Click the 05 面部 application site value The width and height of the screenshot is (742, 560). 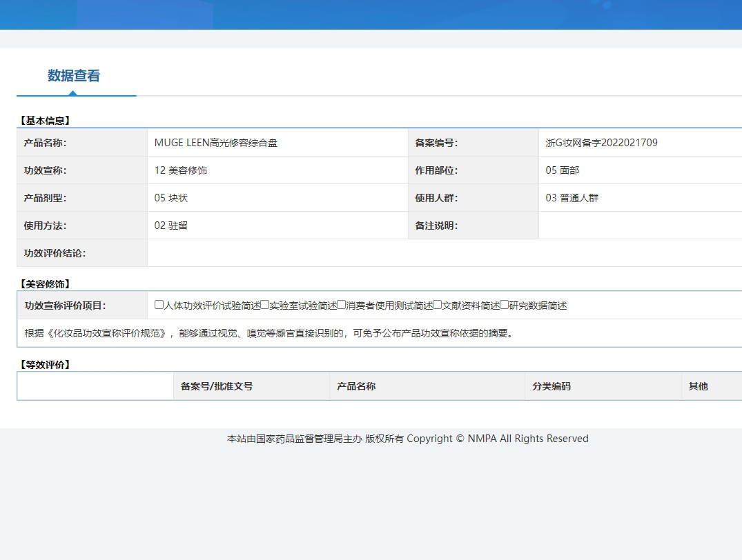[x=563, y=170]
